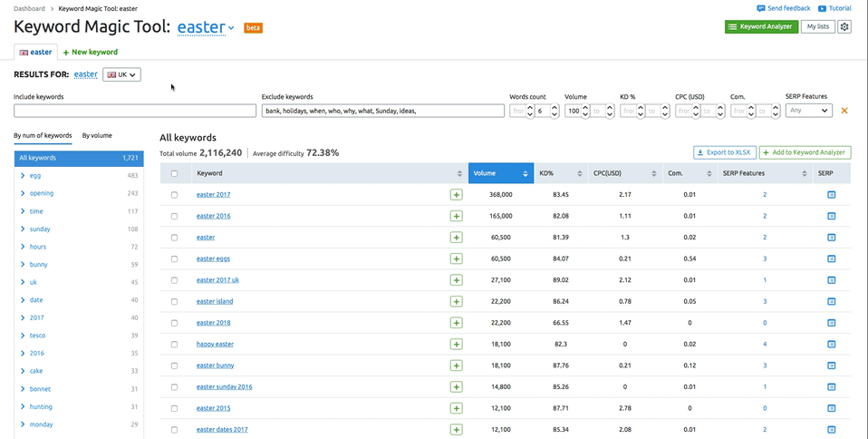This screenshot has height=439, width=868.
Task: Click Export to XLSX
Action: [x=724, y=152]
